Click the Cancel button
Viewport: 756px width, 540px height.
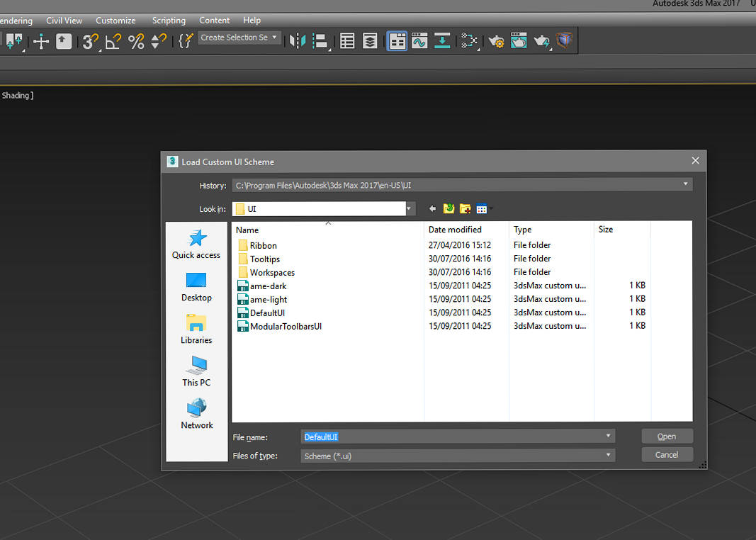pyautogui.click(x=667, y=455)
